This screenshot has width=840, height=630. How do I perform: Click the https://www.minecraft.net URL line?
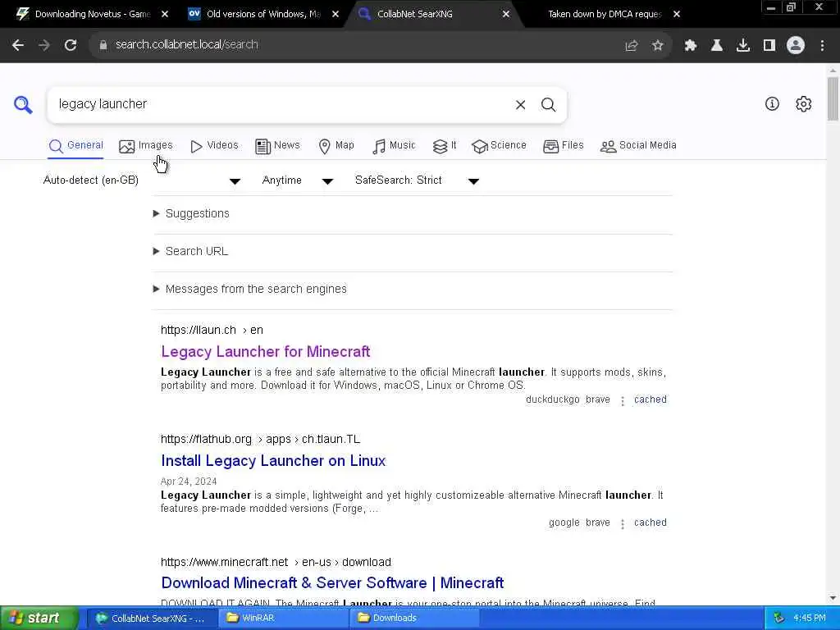pos(276,562)
